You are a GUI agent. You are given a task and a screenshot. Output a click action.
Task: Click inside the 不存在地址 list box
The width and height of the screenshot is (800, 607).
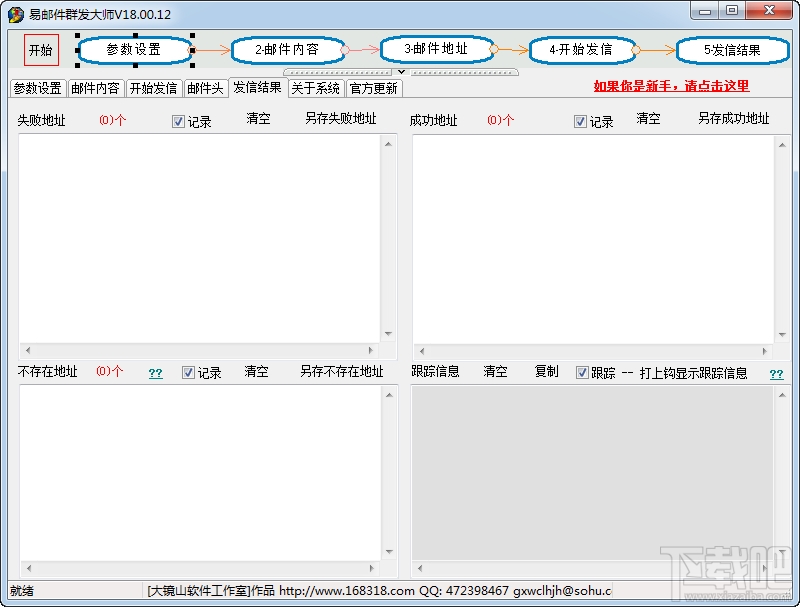201,473
